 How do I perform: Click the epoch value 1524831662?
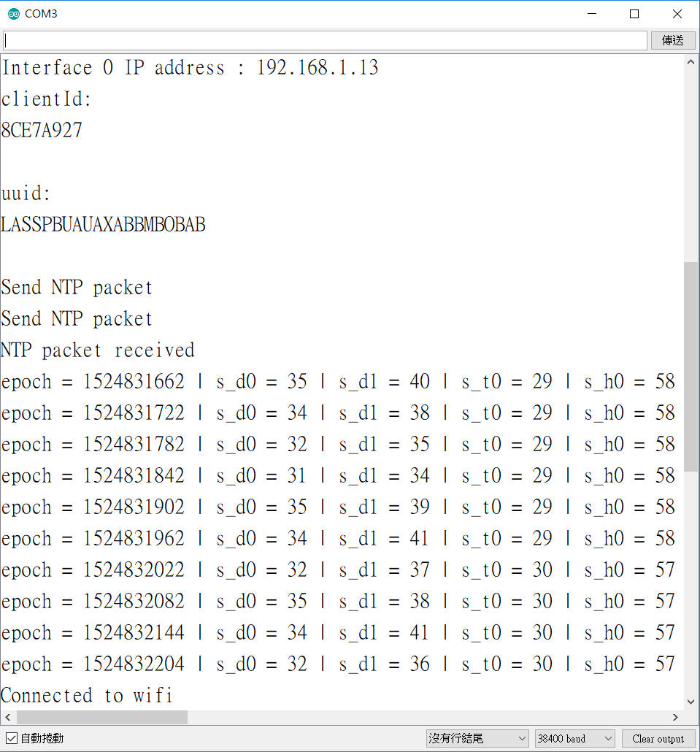tap(134, 382)
